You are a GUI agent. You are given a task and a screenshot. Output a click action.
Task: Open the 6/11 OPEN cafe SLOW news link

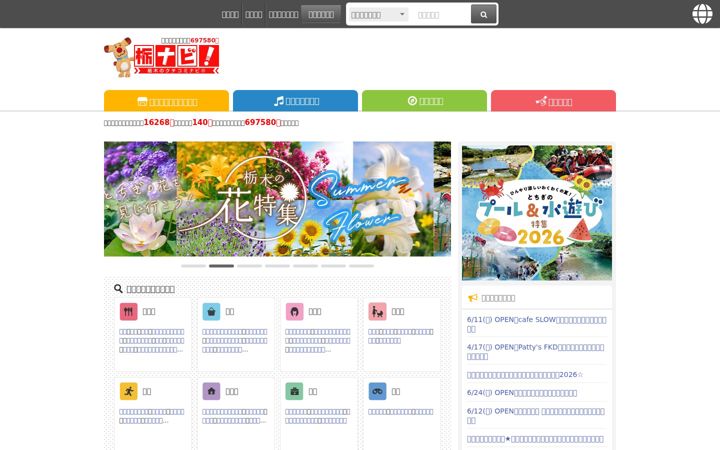[536, 324]
